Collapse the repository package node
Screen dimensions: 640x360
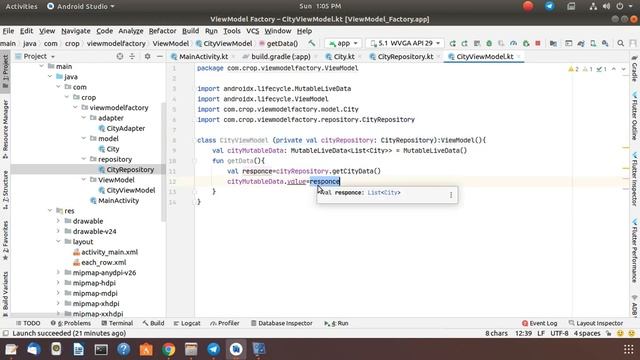coord(84,159)
